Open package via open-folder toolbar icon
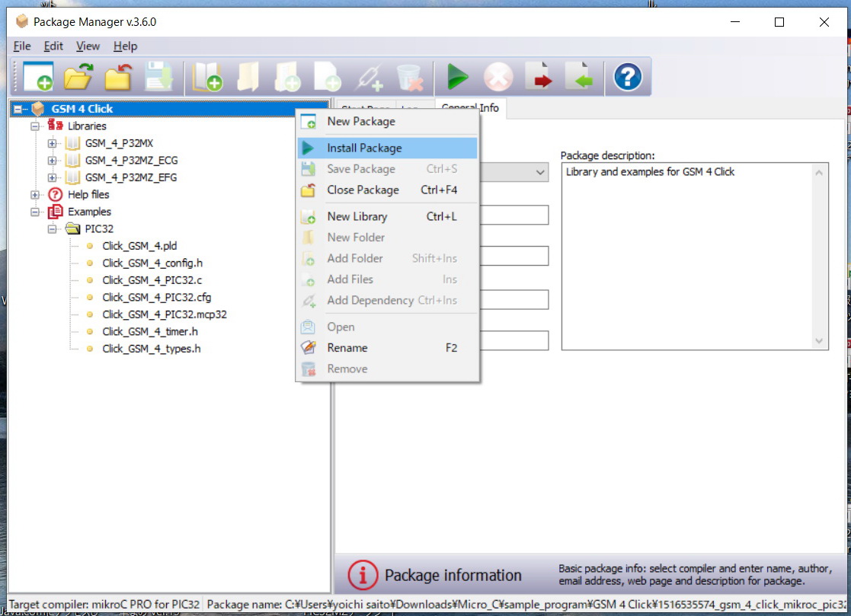This screenshot has height=616, width=851. [x=78, y=77]
